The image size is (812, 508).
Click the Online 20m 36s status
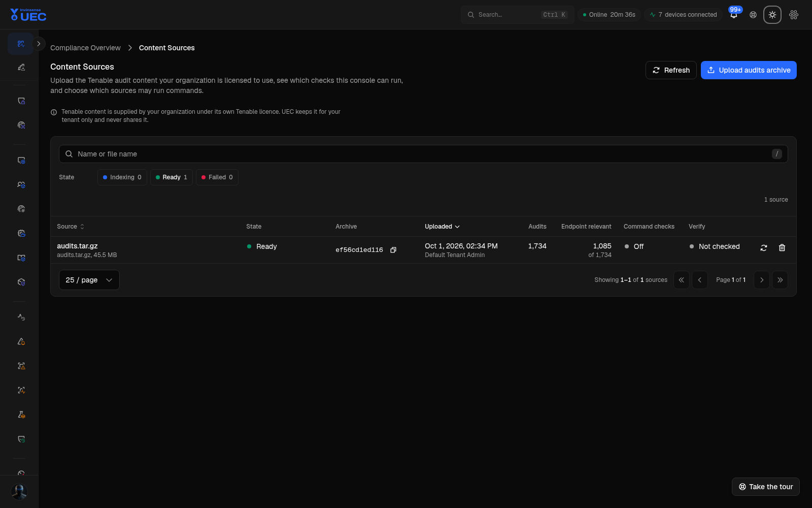[609, 15]
